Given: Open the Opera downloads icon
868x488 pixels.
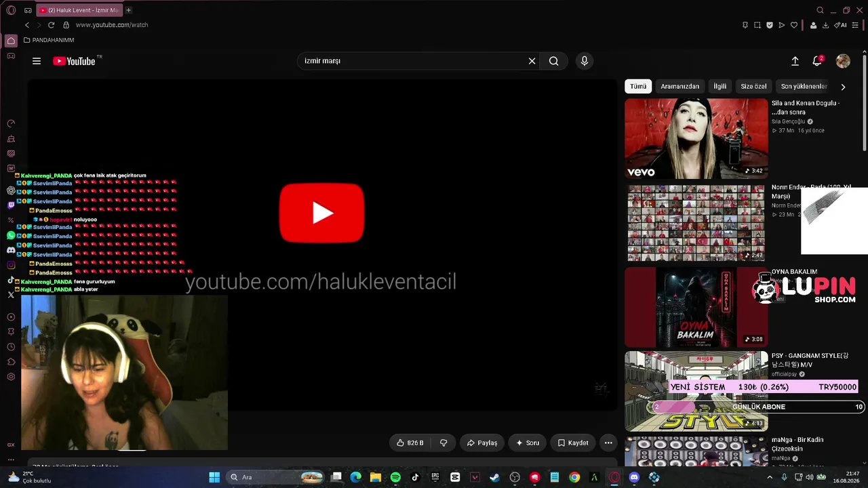Looking at the screenshot, I should pos(825,25).
